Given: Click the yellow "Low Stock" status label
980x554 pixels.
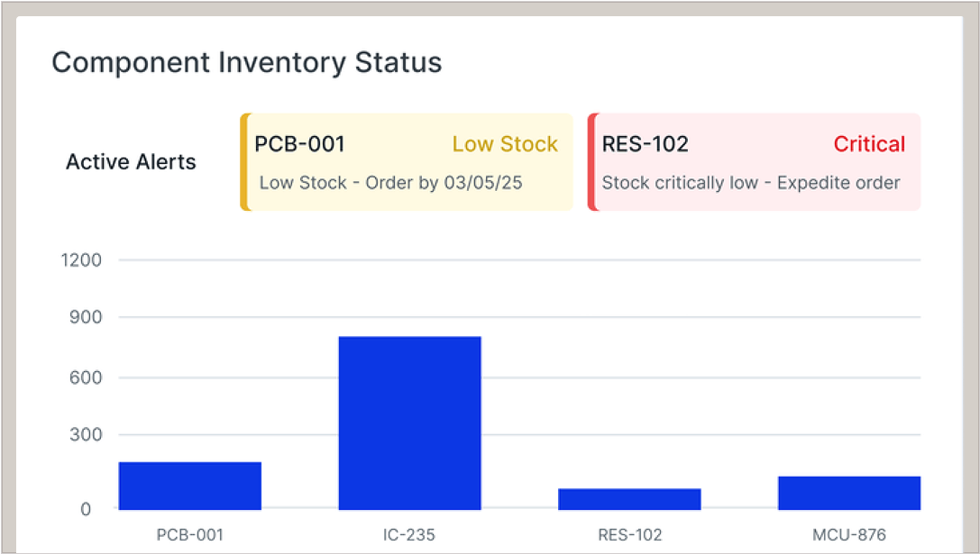Looking at the screenshot, I should click(x=505, y=144).
